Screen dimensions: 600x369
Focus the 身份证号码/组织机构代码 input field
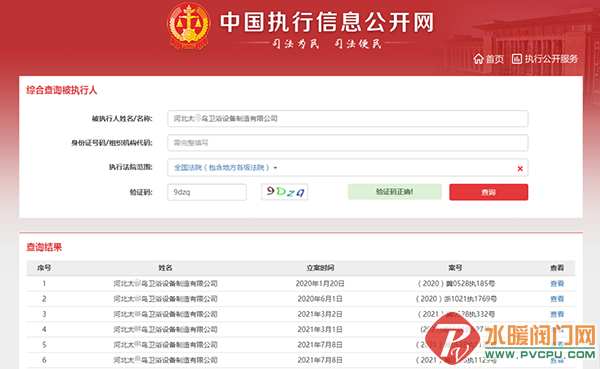(x=347, y=143)
